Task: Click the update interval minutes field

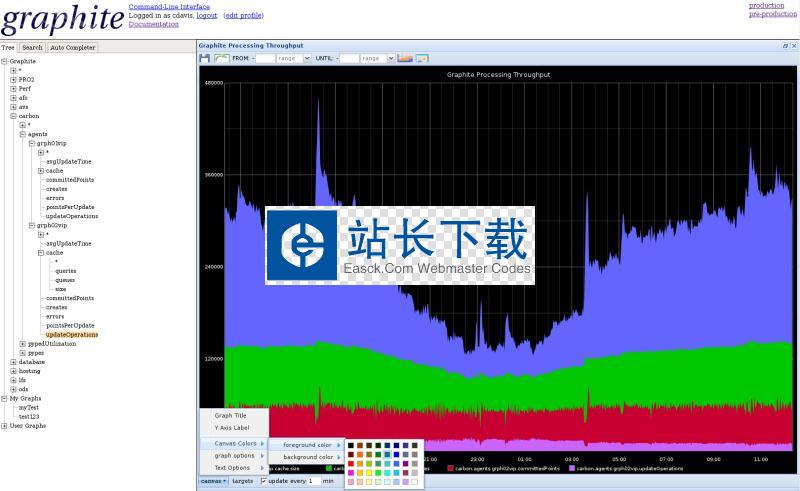Action: (313, 481)
